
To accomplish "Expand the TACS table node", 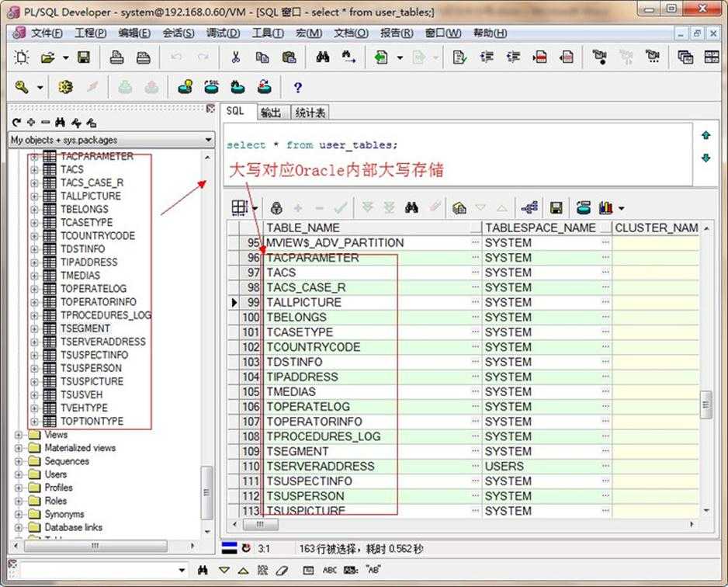I will tap(34, 170).
